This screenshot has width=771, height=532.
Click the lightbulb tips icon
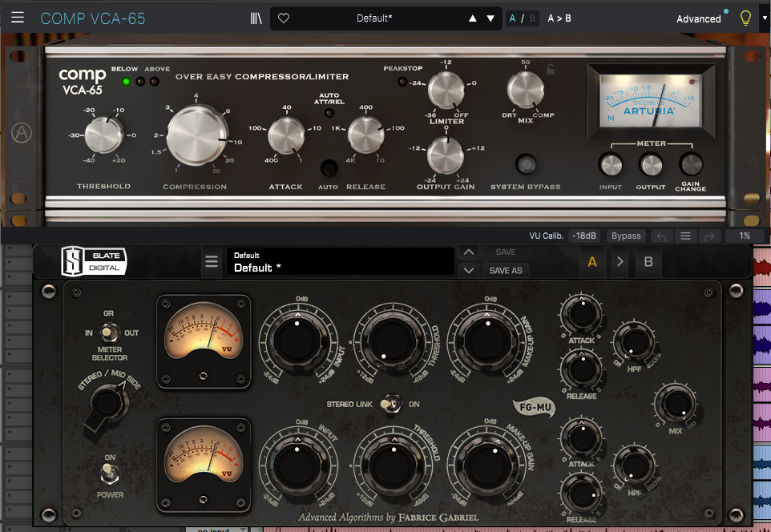[745, 18]
